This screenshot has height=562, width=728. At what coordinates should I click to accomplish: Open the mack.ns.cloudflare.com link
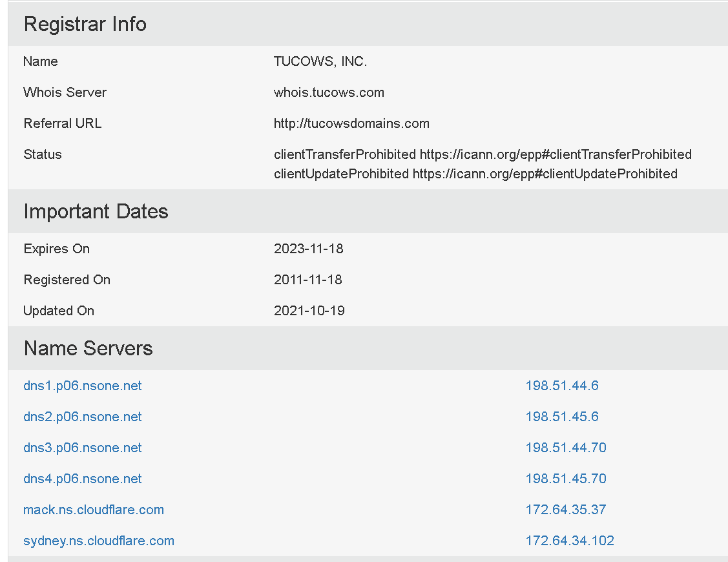point(93,510)
